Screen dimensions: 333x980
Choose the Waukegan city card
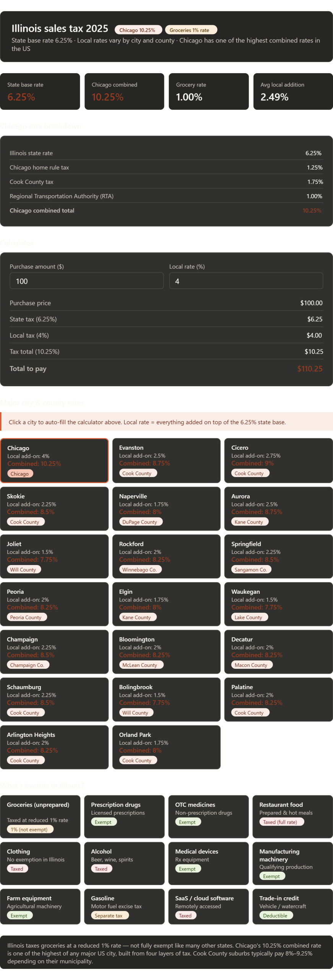[x=278, y=604]
